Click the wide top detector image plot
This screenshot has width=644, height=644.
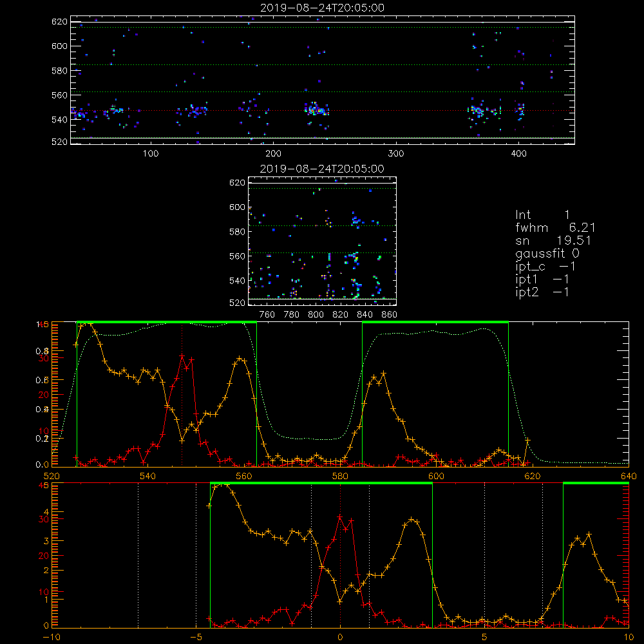323,80
